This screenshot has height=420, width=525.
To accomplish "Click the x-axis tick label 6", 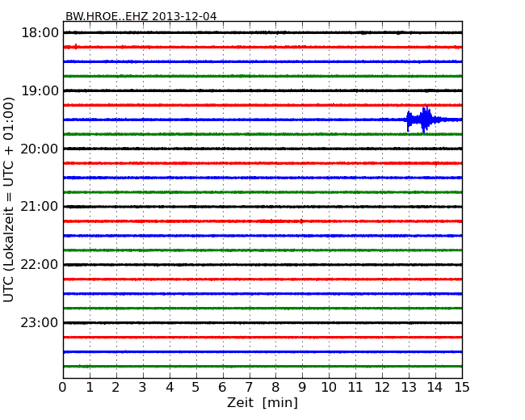I will click(x=222, y=388).
